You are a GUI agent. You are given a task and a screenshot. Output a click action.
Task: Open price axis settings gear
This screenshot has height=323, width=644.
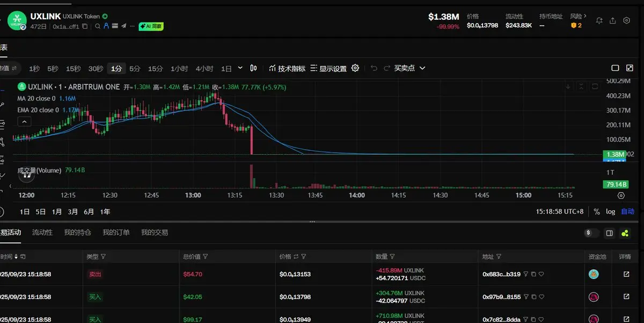621,195
